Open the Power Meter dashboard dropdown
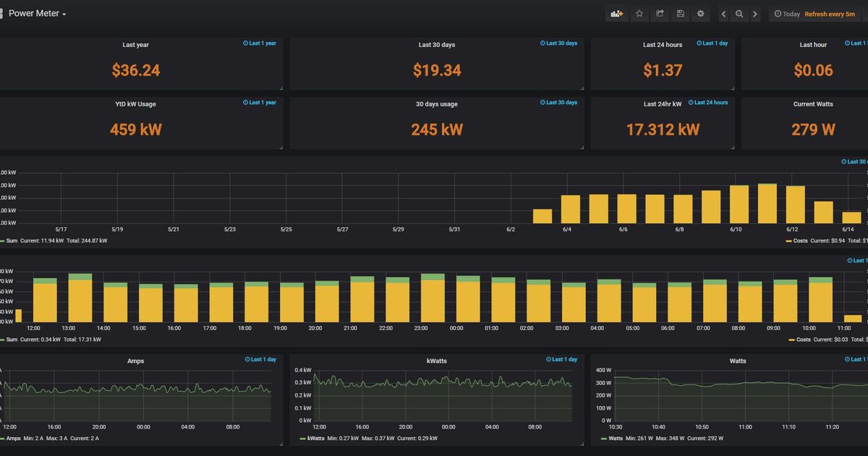 click(x=35, y=13)
